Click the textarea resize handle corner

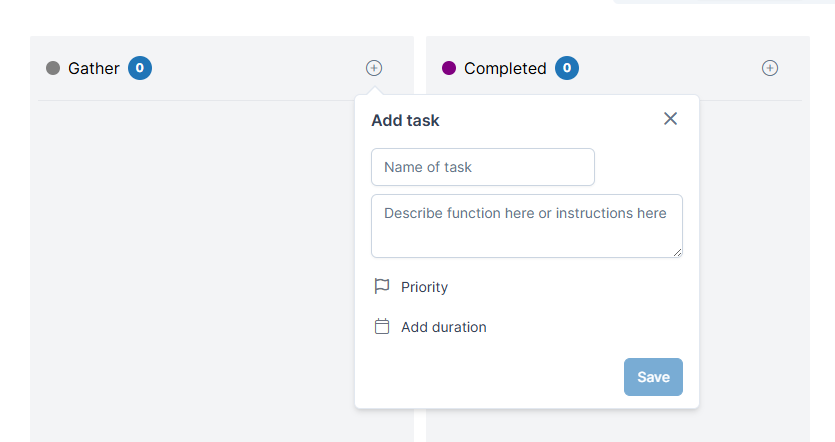click(677, 253)
